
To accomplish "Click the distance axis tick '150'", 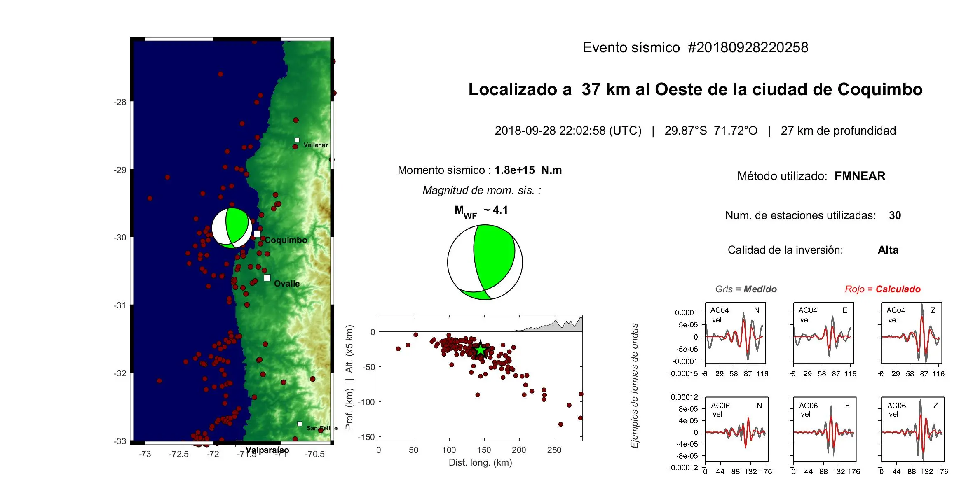I will pos(484,450).
